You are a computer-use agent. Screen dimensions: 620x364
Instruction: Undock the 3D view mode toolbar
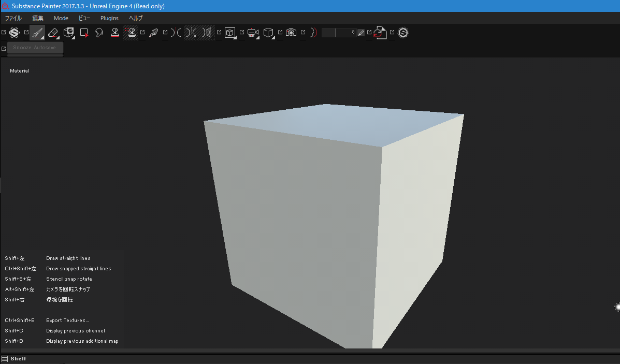click(219, 33)
